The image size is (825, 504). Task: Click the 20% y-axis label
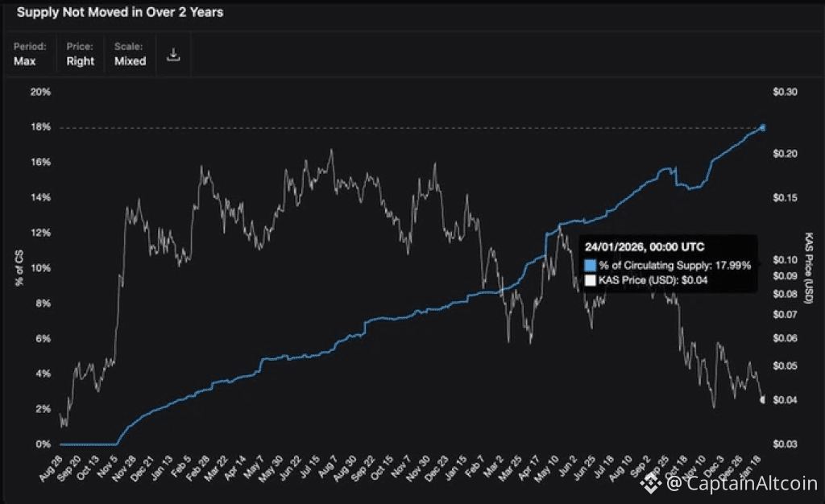[x=40, y=92]
